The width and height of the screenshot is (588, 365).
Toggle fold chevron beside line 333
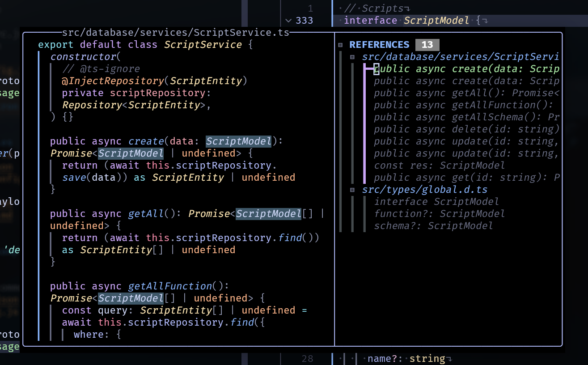288,21
